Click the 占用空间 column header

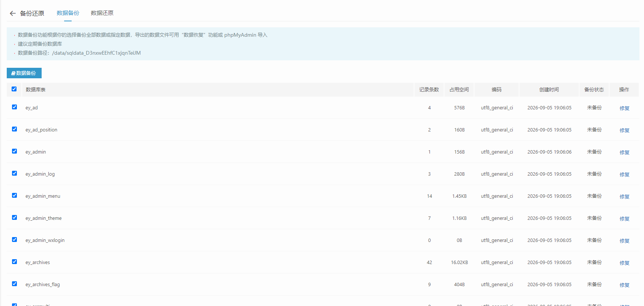click(459, 90)
